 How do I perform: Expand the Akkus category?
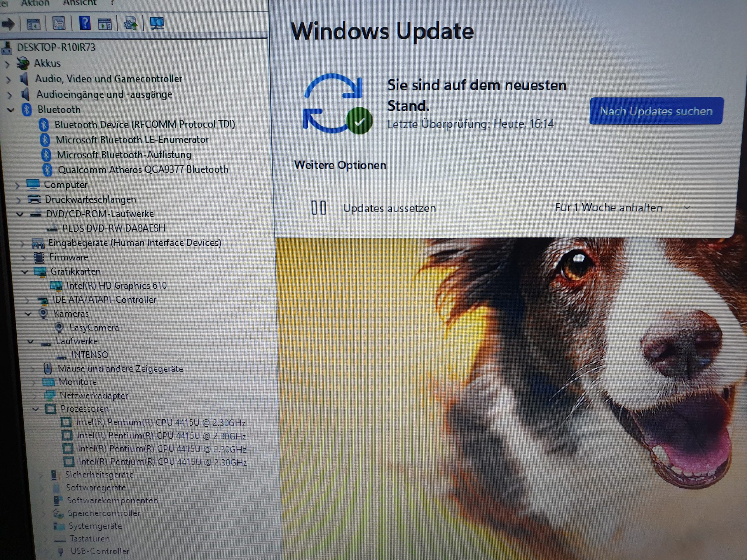(7, 64)
